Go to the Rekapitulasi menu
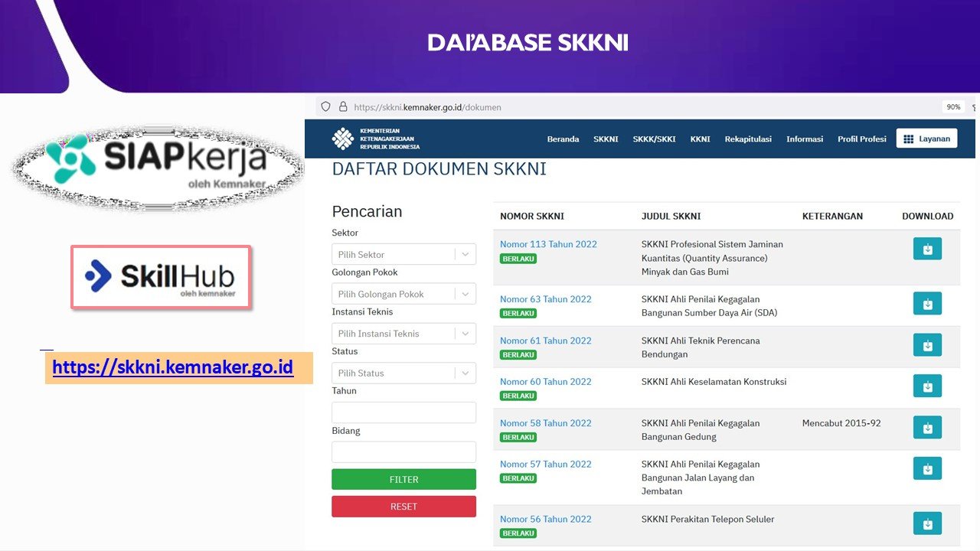The image size is (980, 551). (x=748, y=139)
